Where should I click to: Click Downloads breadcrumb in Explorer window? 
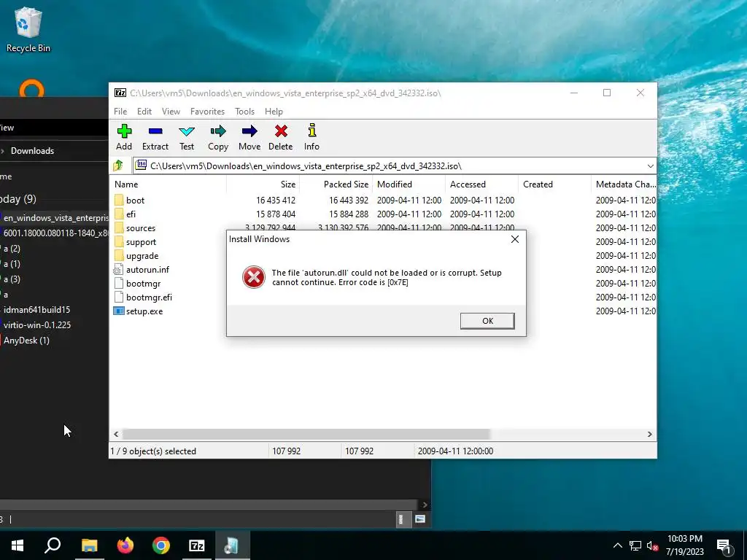(32, 151)
